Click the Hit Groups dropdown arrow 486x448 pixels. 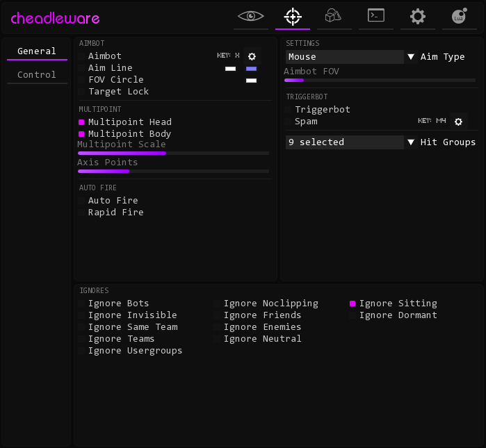pos(411,142)
